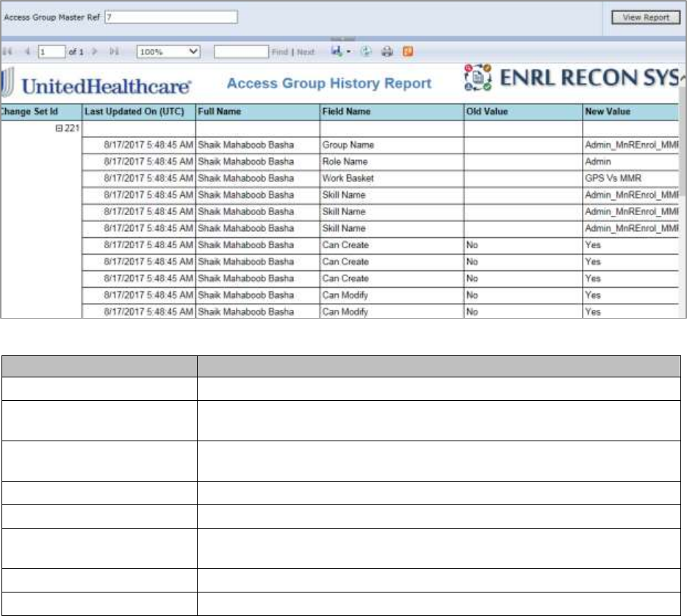Screen dimensions: 687x616
Task: Refresh the report
Action: [x=366, y=51]
